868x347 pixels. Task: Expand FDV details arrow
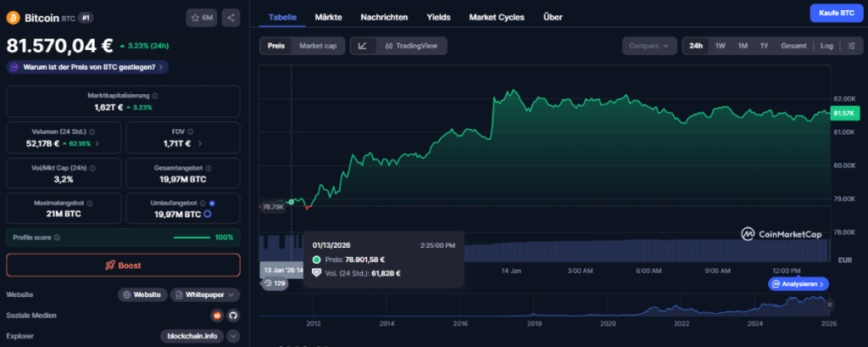pos(200,143)
